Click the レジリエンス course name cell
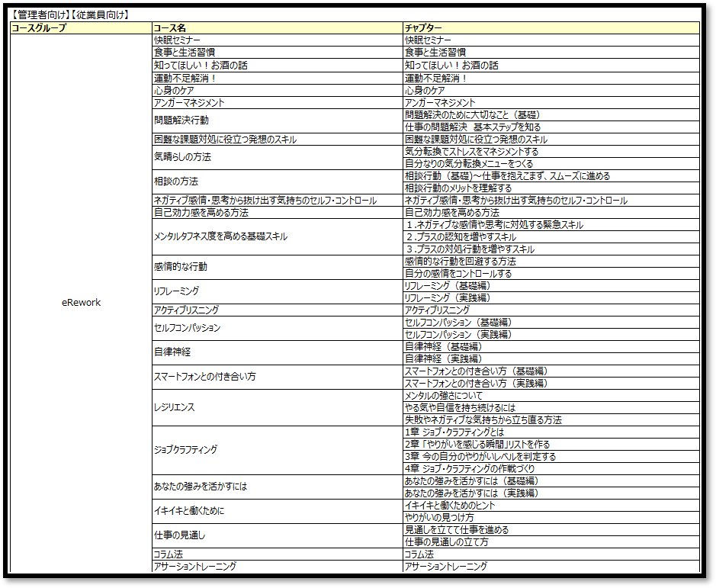This screenshot has width=716, height=588. (174, 407)
